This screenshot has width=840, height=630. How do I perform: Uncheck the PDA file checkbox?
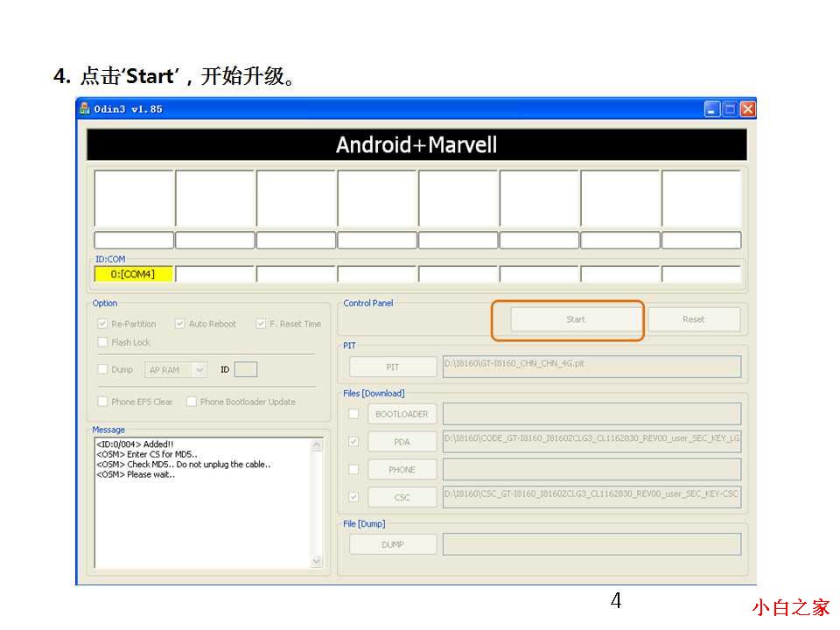point(353,441)
